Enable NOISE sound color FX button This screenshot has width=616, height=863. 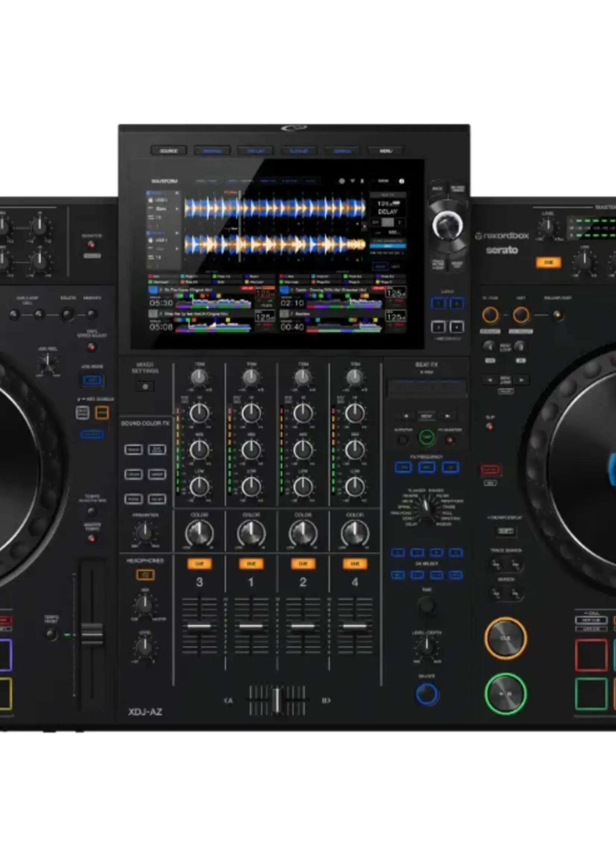point(133,499)
